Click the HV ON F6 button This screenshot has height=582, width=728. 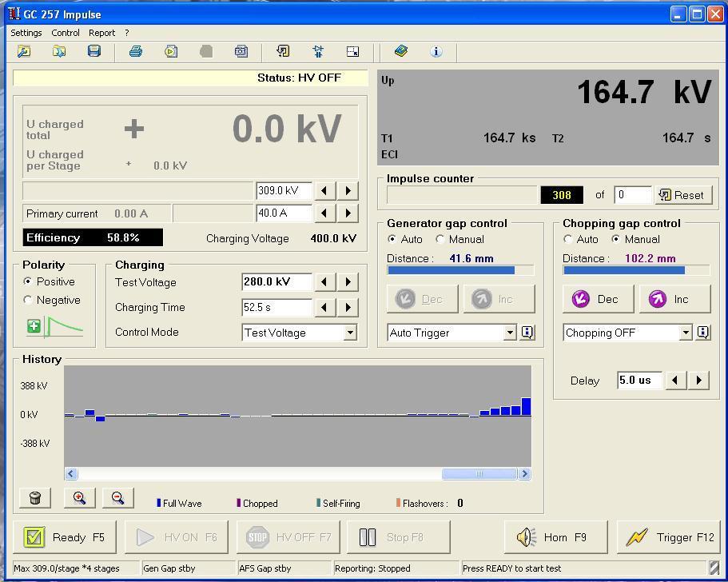point(177,537)
